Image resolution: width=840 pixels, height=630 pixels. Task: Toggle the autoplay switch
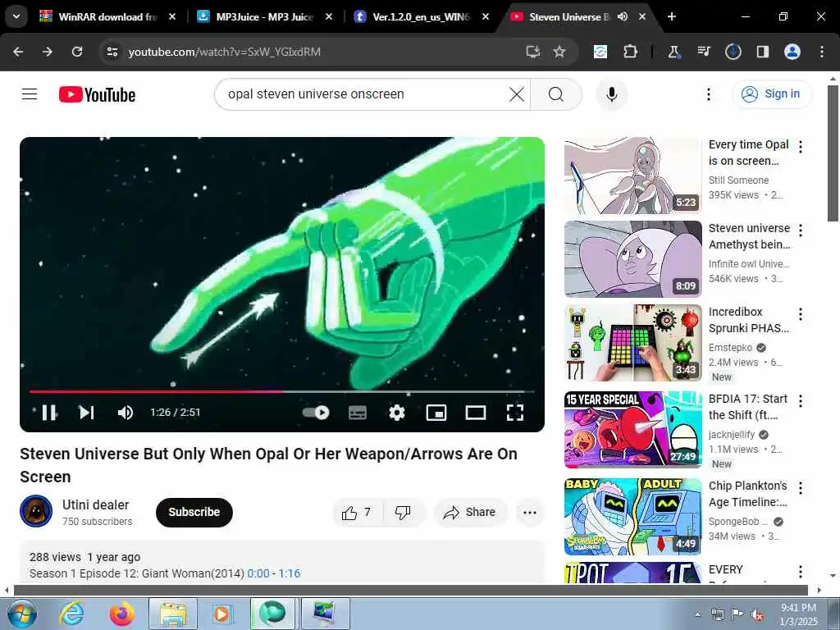[316, 413]
